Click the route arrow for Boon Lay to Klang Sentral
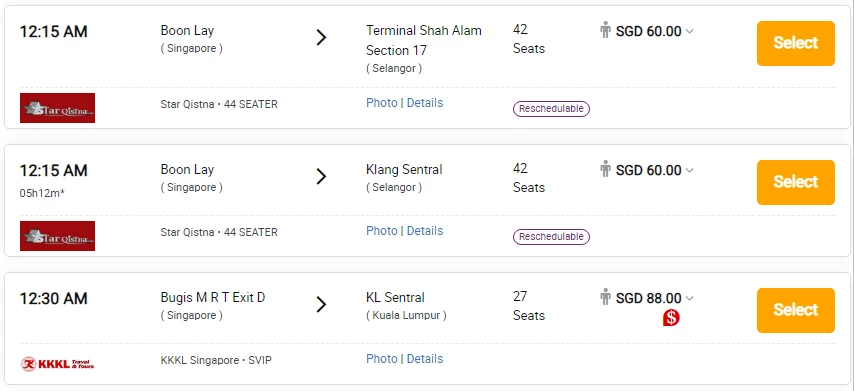 (x=321, y=176)
